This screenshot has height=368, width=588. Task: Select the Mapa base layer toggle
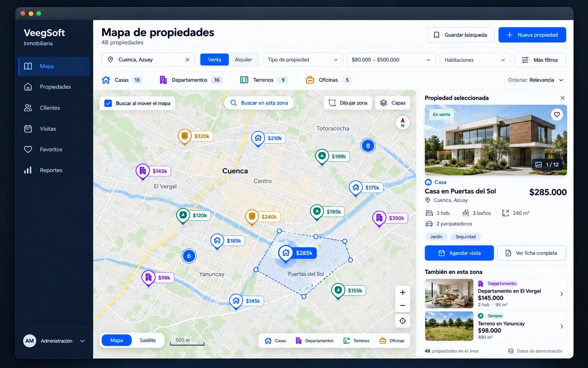[116, 340]
